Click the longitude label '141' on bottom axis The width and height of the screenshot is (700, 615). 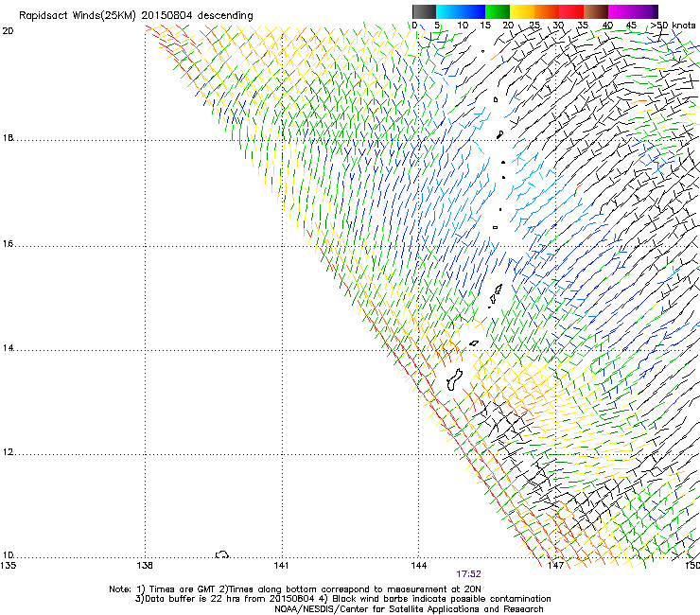tap(281, 566)
